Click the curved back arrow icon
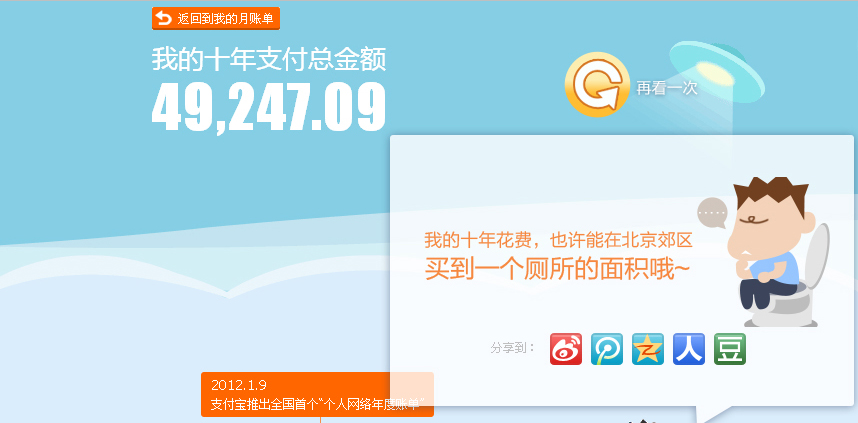 pos(163,19)
